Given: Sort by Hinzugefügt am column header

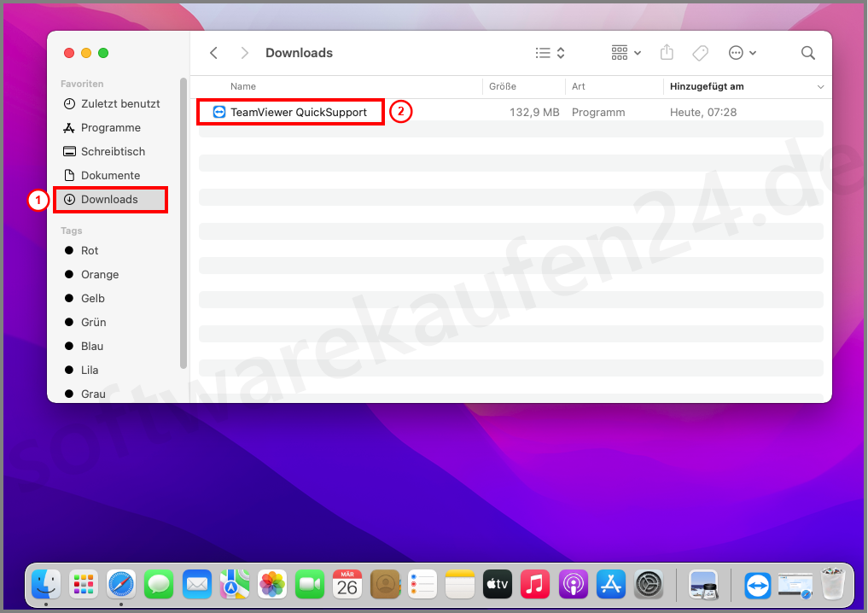Looking at the screenshot, I should (707, 86).
